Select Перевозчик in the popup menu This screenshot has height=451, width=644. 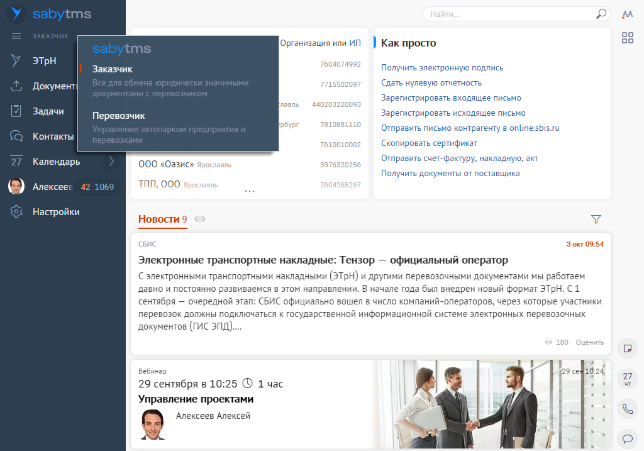coord(118,116)
